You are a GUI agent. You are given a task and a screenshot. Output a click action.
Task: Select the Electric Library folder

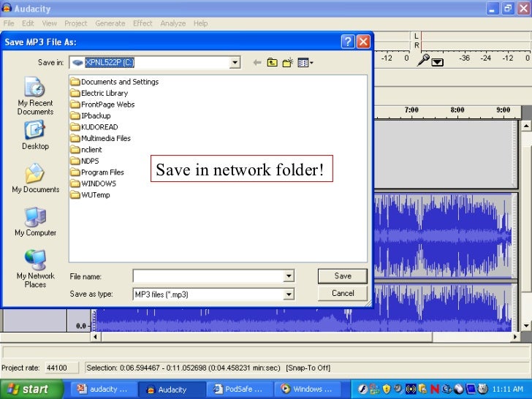point(99,93)
